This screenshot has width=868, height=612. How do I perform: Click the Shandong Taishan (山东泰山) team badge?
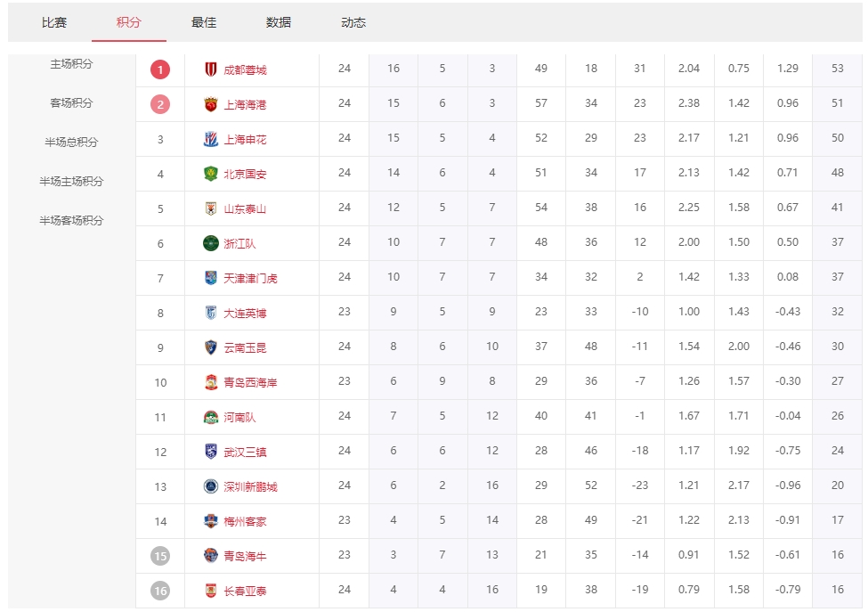coord(211,208)
